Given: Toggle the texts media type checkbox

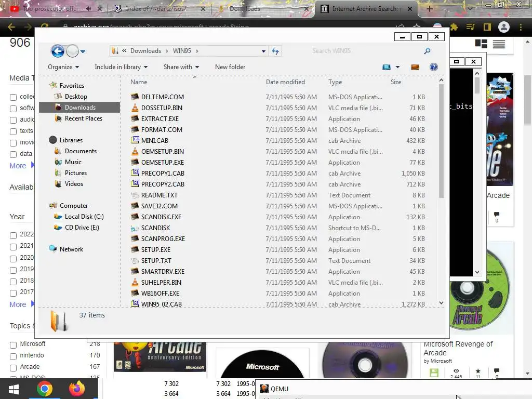Looking at the screenshot, I should coord(13,131).
